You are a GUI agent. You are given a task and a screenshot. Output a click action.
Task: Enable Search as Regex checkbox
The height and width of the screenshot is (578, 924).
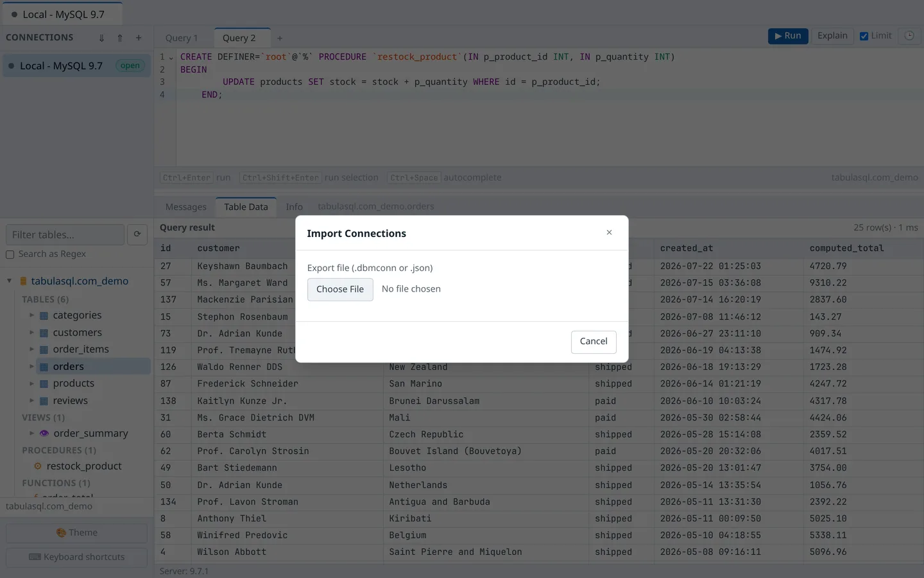click(10, 255)
